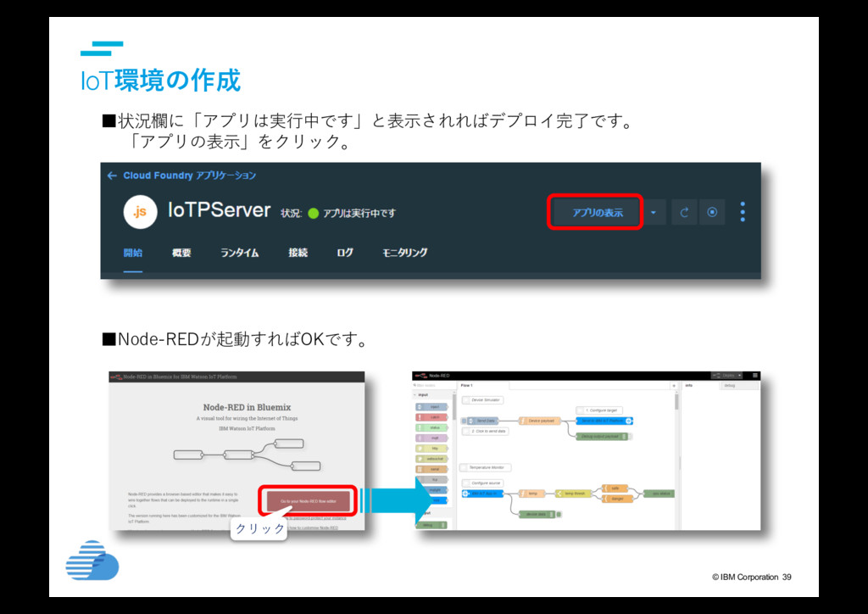Image resolution: width=868 pixels, height=614 pixels.
Task: Select the mqtt node in the palette
Action: click(x=431, y=438)
